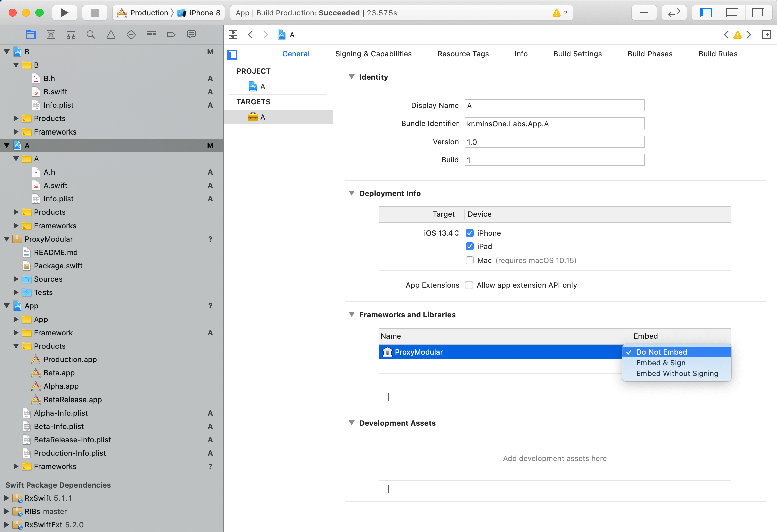
Task: Remove selected framework with minus button
Action: 405,397
